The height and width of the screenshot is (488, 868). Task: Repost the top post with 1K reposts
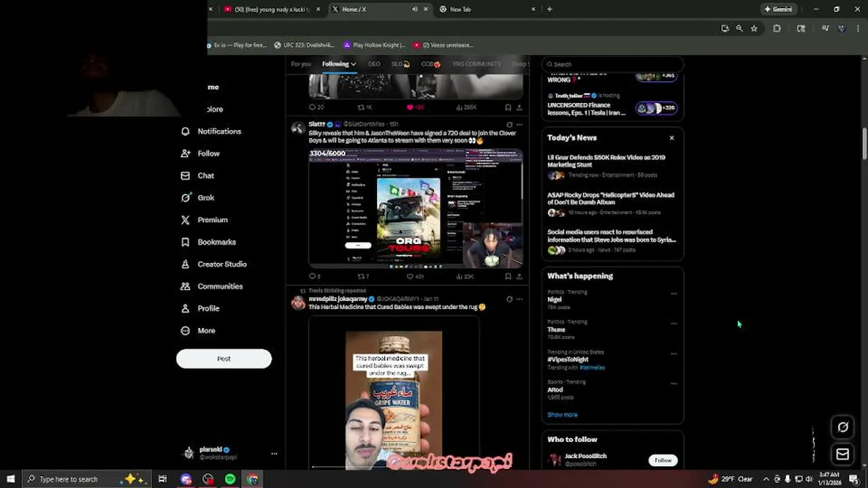[365, 107]
